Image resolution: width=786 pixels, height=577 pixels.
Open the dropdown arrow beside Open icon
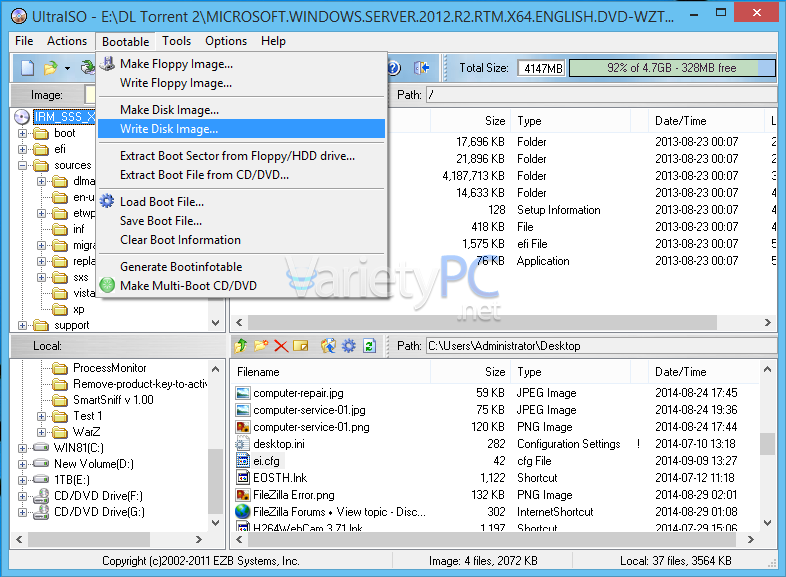click(x=67, y=68)
